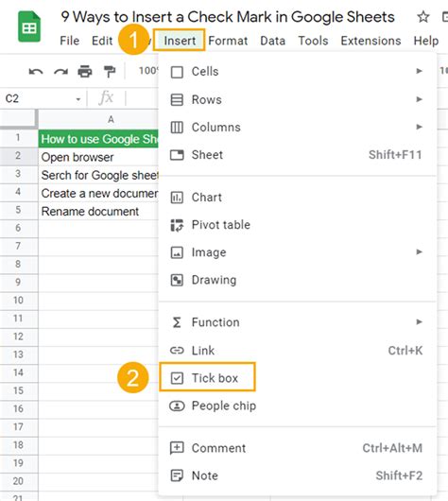The height and width of the screenshot is (501, 448).
Task: Click the Image picture icon
Action: pos(177,252)
